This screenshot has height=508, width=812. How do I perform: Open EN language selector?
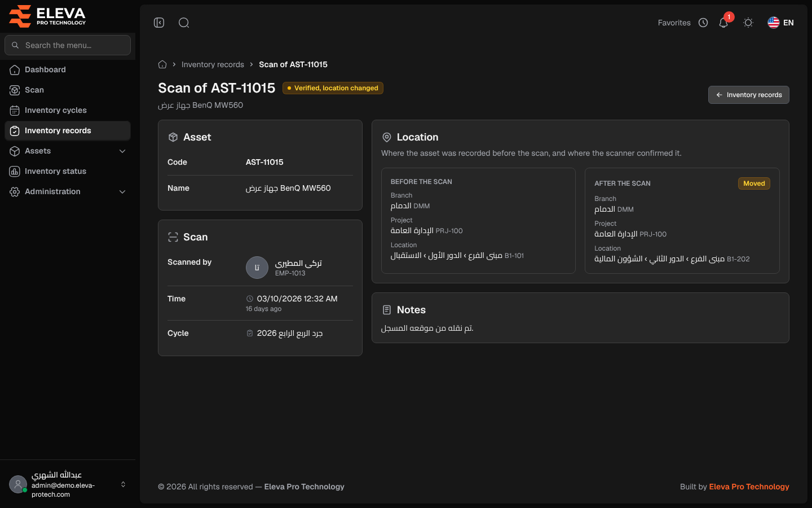(x=781, y=23)
